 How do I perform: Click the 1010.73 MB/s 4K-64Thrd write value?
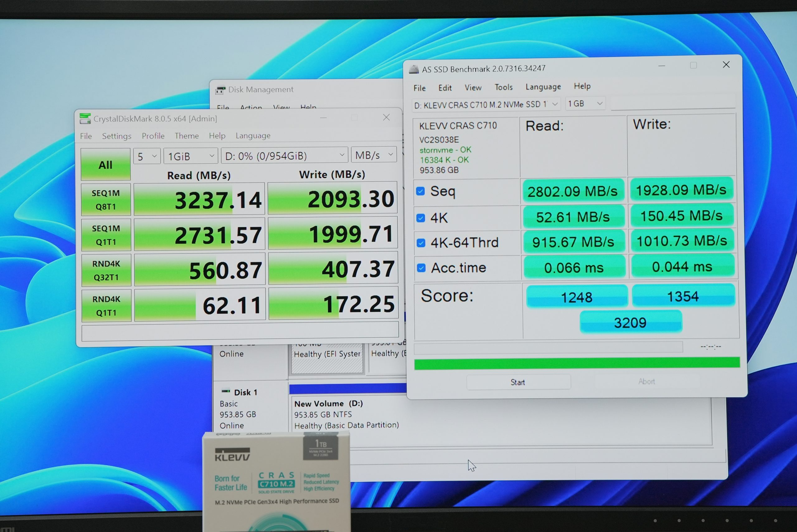682,241
